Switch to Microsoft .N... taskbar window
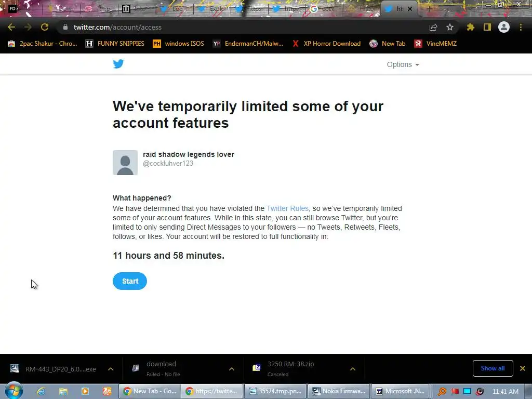Image resolution: width=532 pixels, height=399 pixels. click(x=401, y=391)
